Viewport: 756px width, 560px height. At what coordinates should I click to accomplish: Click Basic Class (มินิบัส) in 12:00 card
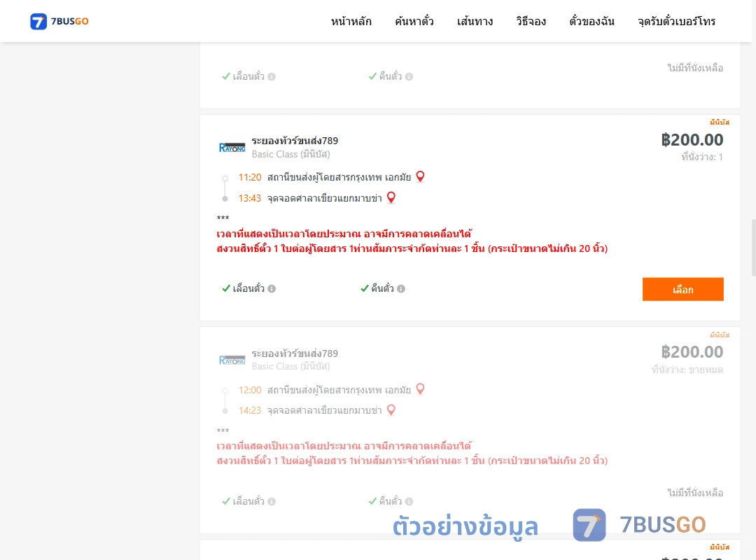(290, 366)
